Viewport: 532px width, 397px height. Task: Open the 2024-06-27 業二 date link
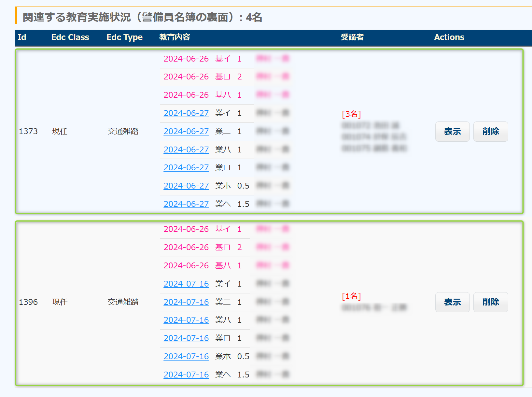pyautogui.click(x=186, y=132)
